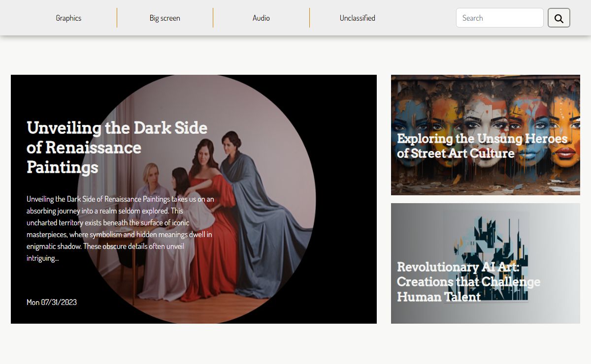Open the Unclassified category
The height and width of the screenshot is (364, 591).
click(358, 18)
